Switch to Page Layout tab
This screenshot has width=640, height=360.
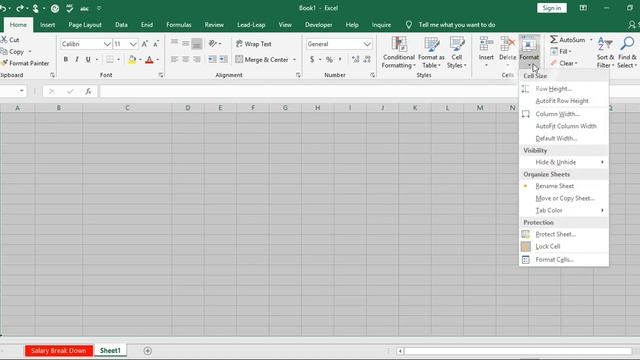[85, 25]
